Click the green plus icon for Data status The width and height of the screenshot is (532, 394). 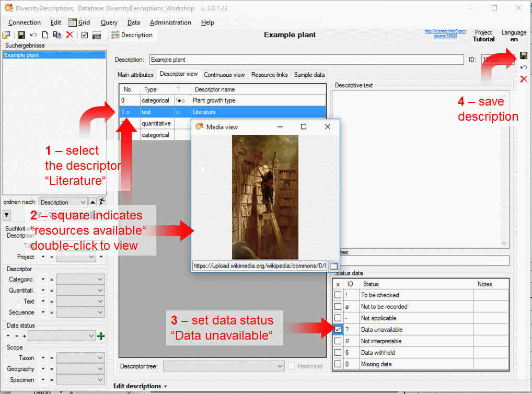pos(101,336)
